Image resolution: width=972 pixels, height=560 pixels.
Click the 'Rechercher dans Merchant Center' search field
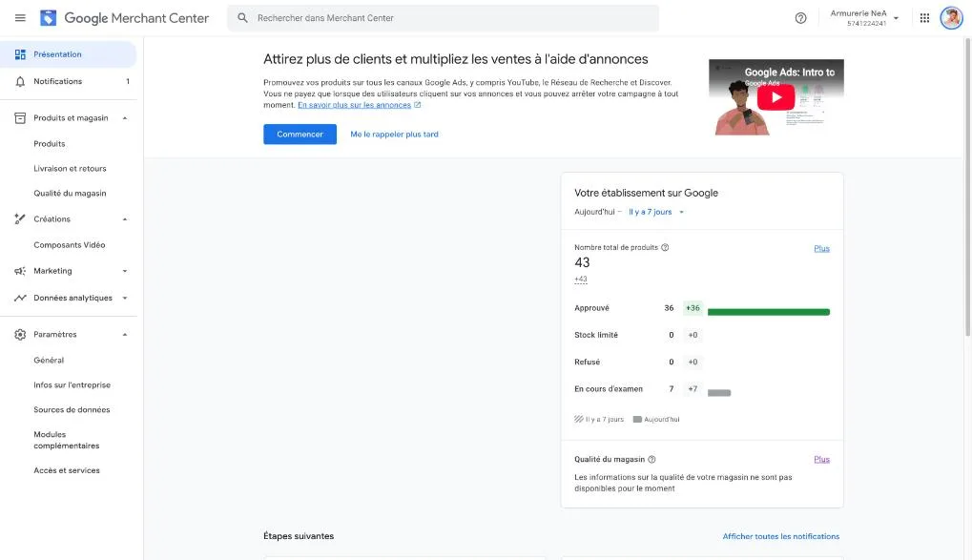coord(443,18)
